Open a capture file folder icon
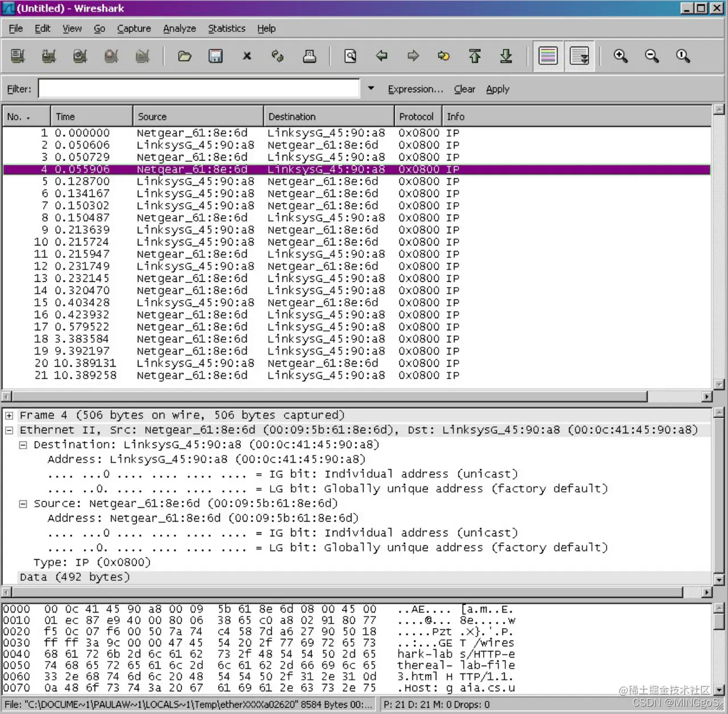This screenshot has width=728, height=714. point(185,56)
